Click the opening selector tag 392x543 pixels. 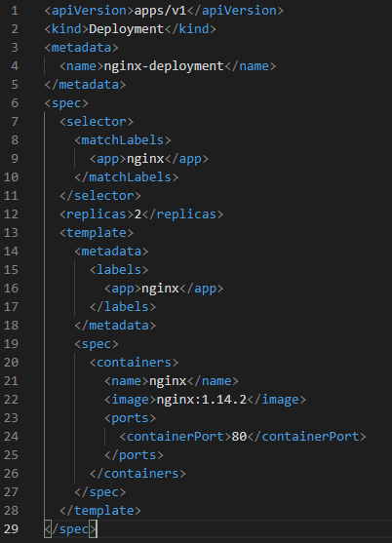point(97,122)
